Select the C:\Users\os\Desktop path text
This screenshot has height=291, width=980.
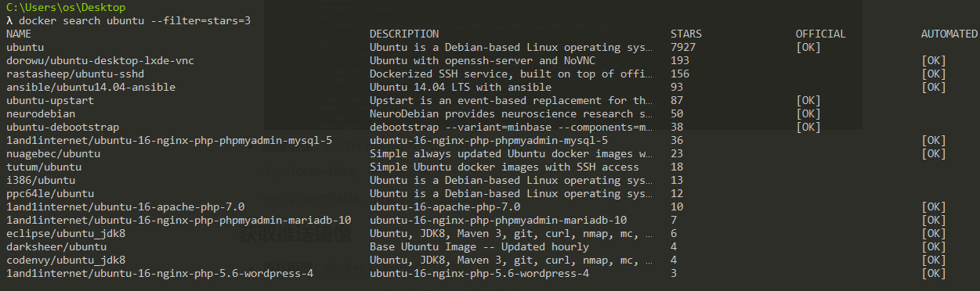[66, 7]
